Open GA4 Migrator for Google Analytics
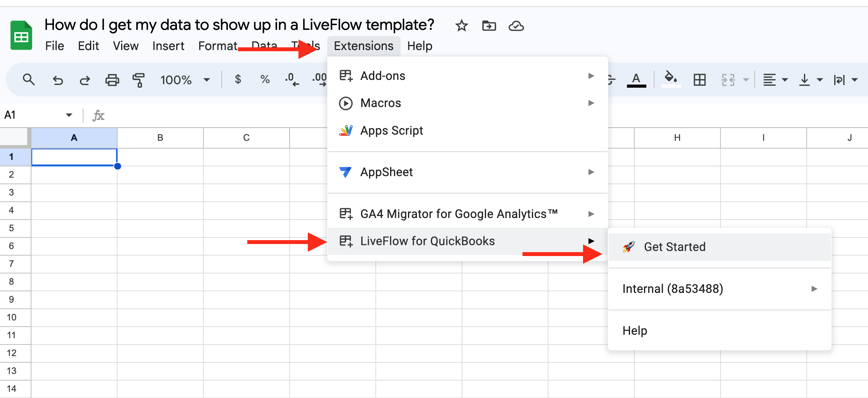This screenshot has height=398, width=868. (467, 214)
